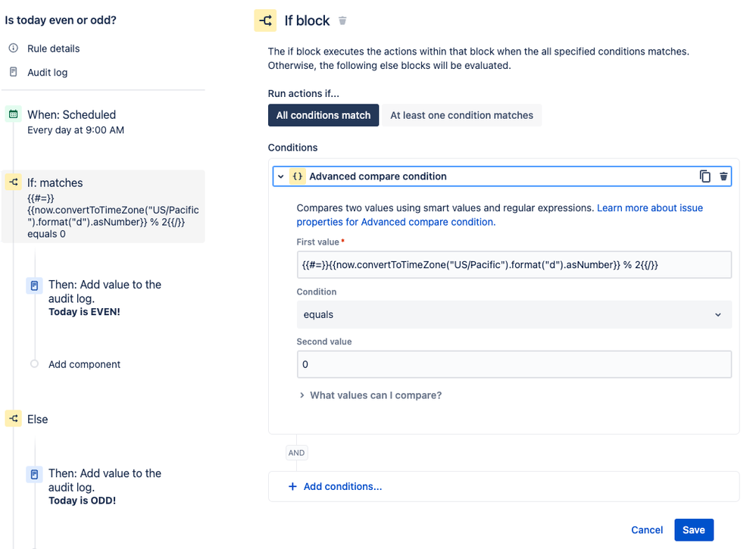Duplicate the Advanced compare condition
This screenshot has width=756, height=549.
tap(705, 176)
